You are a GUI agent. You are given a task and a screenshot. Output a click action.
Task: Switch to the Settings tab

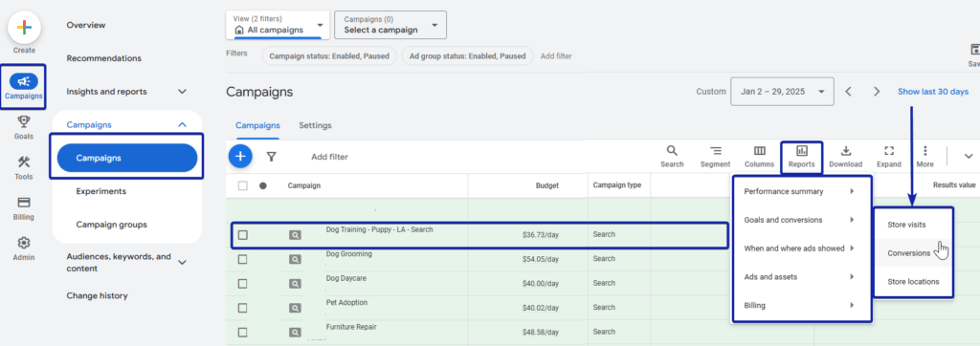point(315,125)
